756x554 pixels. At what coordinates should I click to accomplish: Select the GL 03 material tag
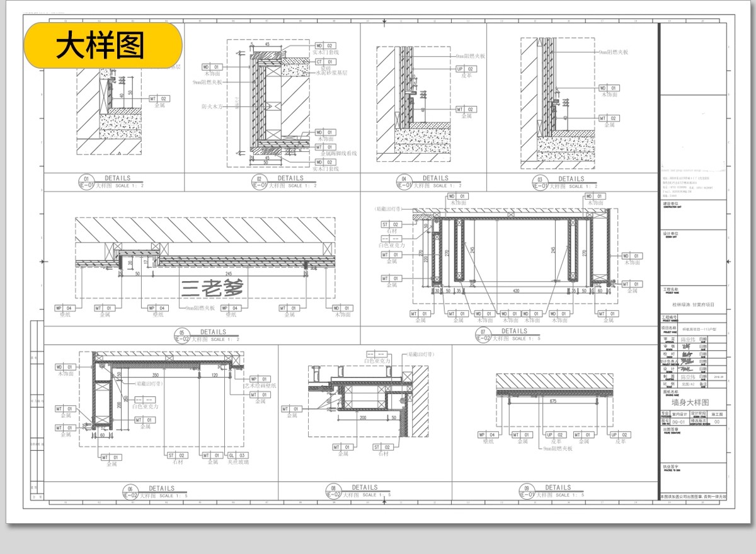coord(238,455)
